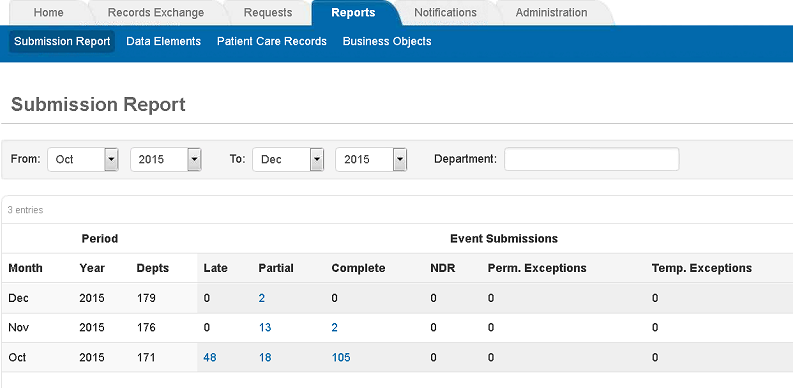The height and width of the screenshot is (388, 793).
Task: Click the NDR column header
Action: (x=443, y=268)
